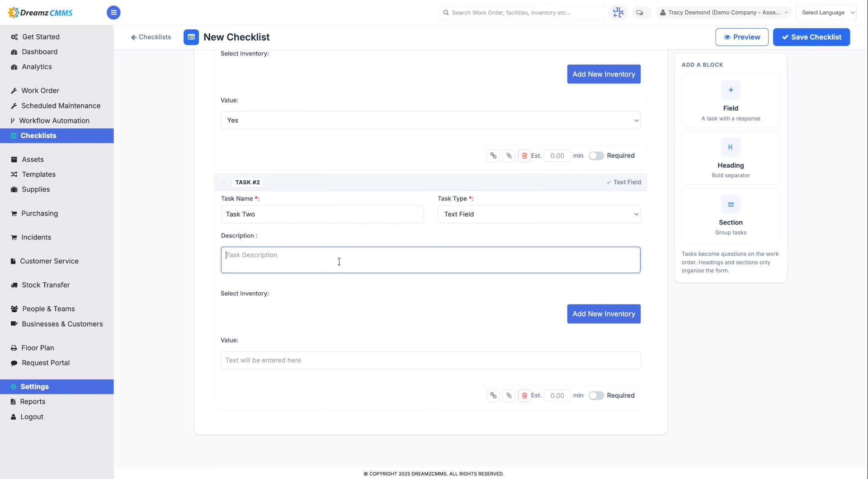Click Logout in the sidebar
Screen dimensions: 868x479
pyautogui.click(x=32, y=417)
